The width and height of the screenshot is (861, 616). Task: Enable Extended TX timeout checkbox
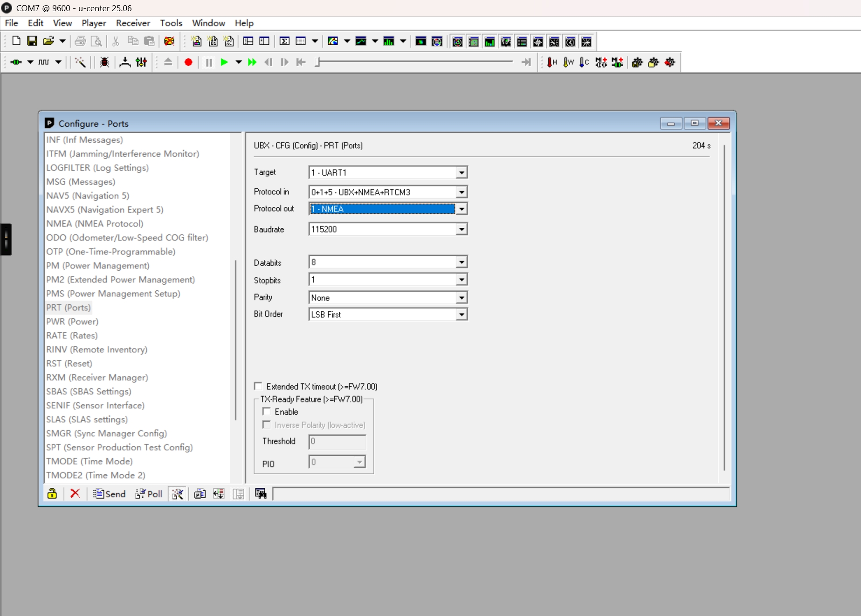coord(258,386)
